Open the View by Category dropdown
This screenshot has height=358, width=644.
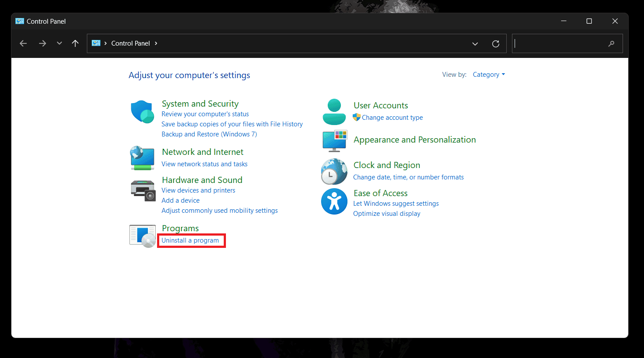click(489, 75)
